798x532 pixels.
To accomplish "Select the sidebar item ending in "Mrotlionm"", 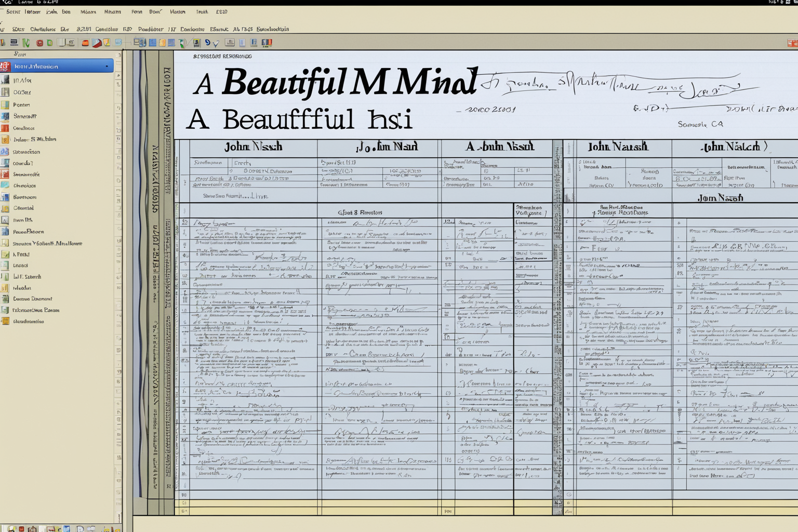I will [x=47, y=243].
